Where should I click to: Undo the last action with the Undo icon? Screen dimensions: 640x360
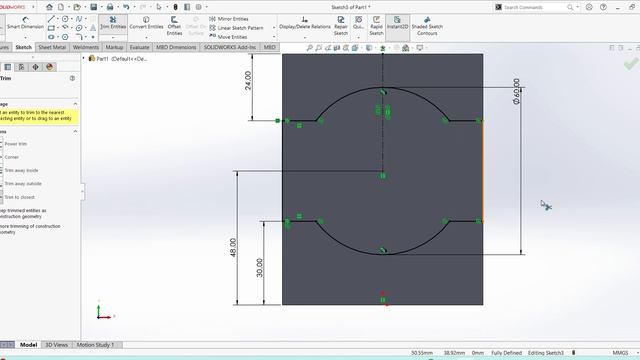point(126,7)
